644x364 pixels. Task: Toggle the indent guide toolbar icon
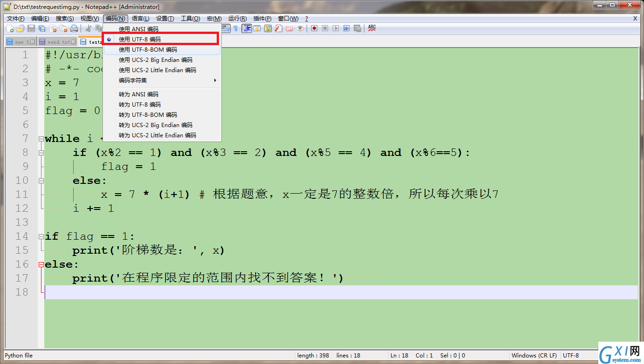click(x=247, y=28)
